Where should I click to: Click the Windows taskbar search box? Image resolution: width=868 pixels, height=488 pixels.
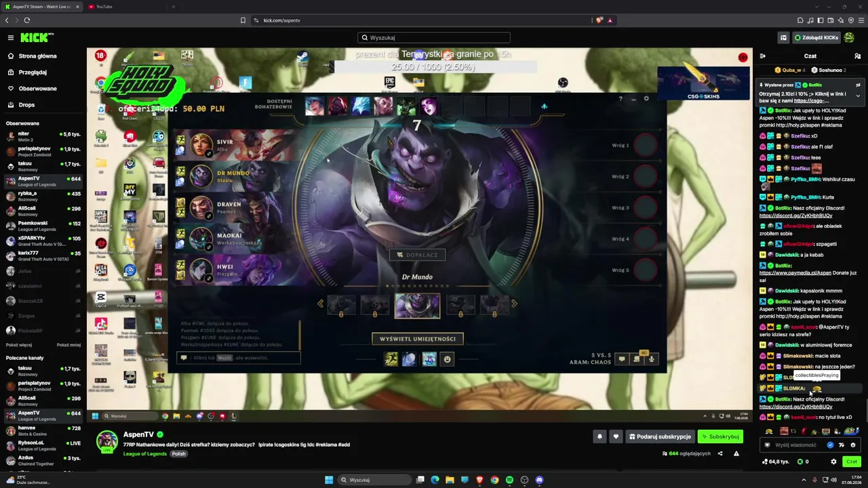tap(375, 480)
